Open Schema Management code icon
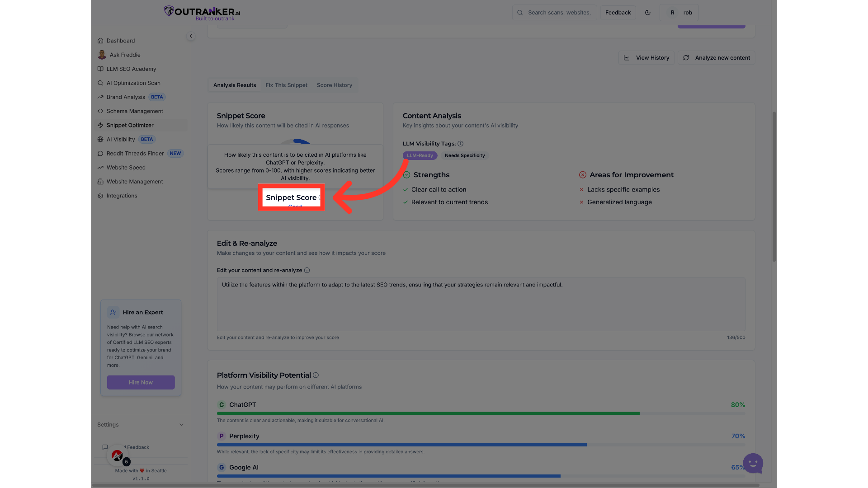 point(100,111)
